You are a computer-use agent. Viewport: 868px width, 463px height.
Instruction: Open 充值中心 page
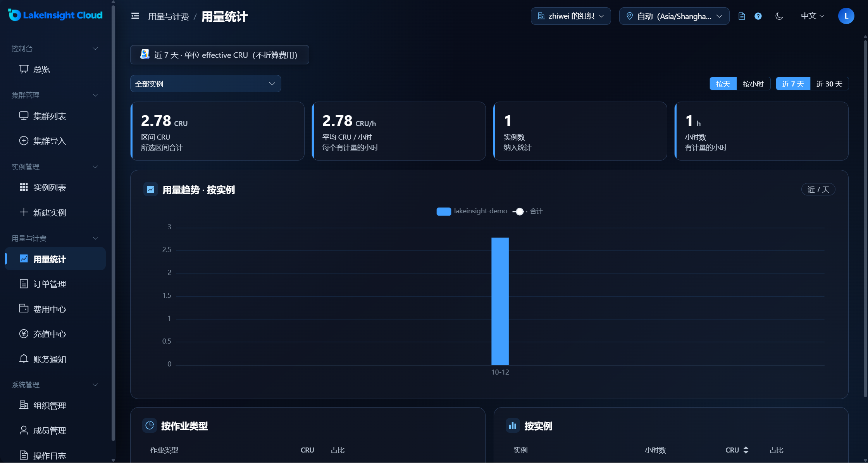[55, 334]
